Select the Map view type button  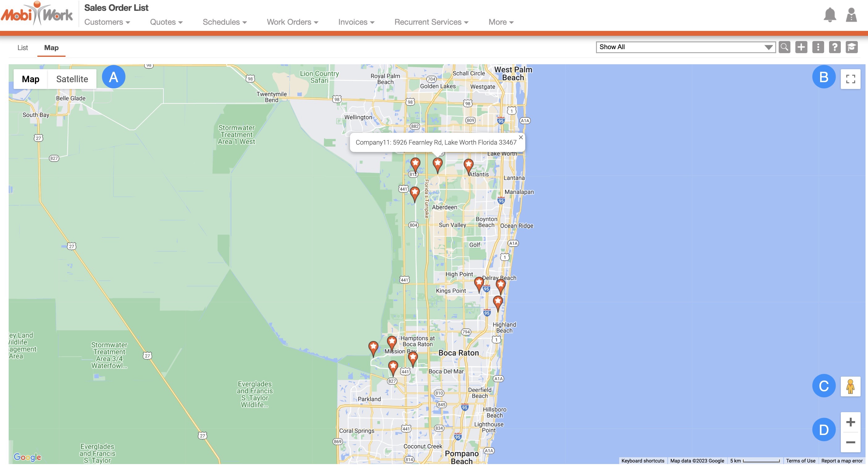(x=30, y=79)
